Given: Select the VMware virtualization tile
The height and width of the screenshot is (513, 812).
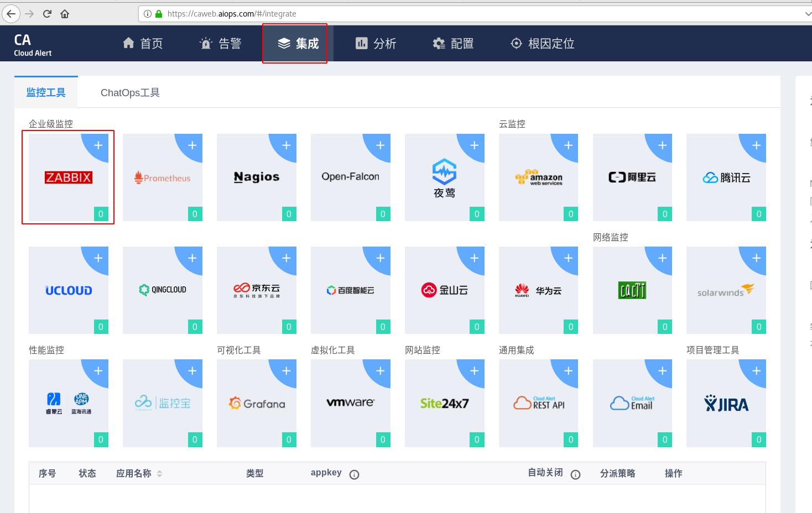Looking at the screenshot, I should tap(351, 403).
